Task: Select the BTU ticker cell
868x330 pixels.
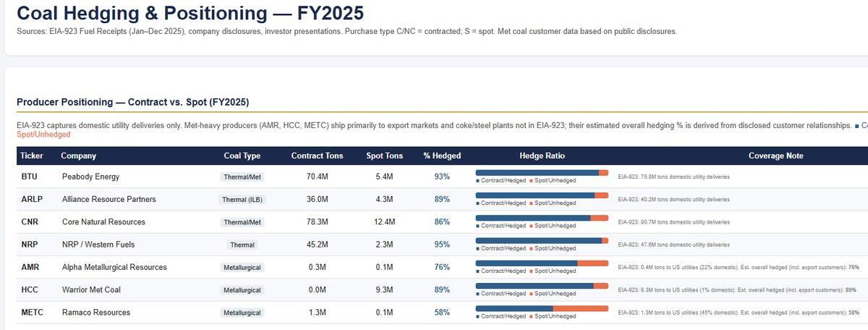Action: click(29, 177)
